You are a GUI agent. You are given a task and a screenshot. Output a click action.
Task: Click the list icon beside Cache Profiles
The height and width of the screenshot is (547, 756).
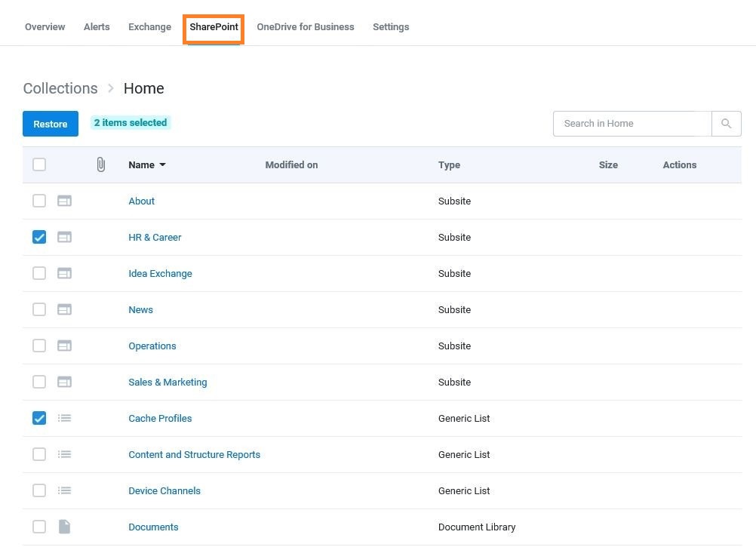[65, 418]
